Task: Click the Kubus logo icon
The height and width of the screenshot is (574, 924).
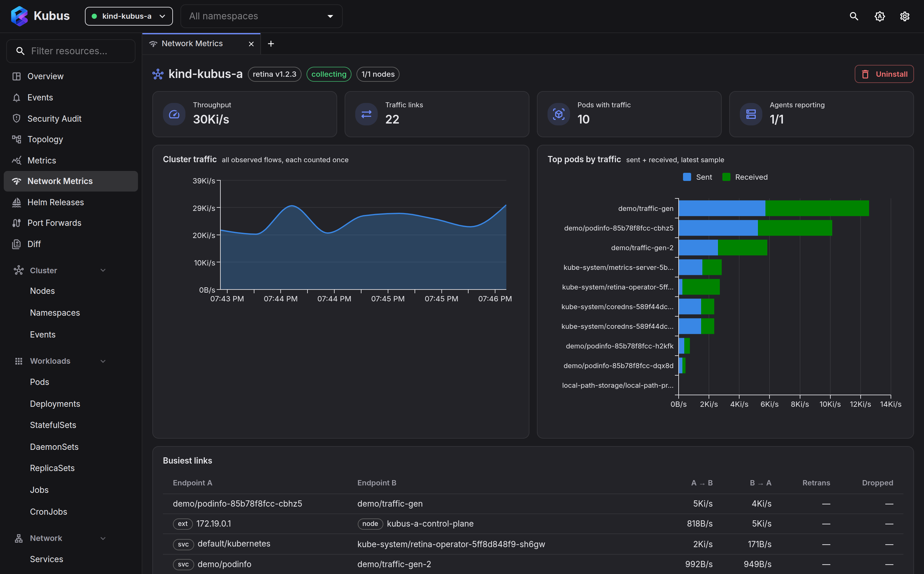Action: click(x=19, y=16)
